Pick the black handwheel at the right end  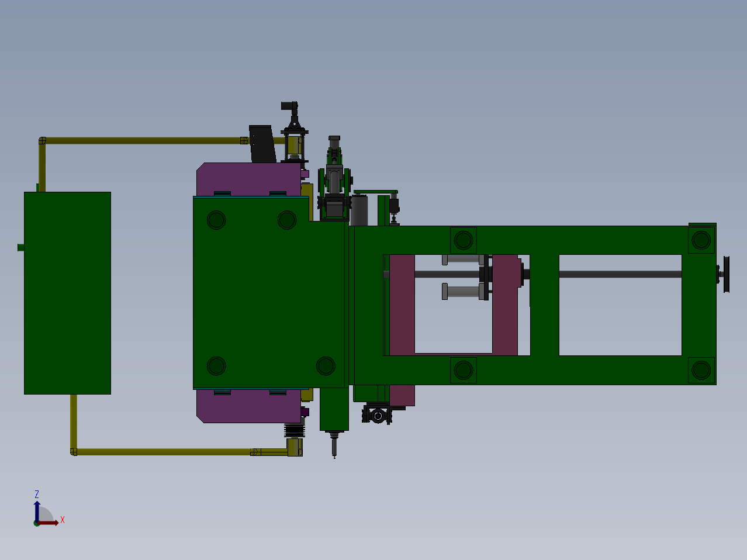coord(727,274)
